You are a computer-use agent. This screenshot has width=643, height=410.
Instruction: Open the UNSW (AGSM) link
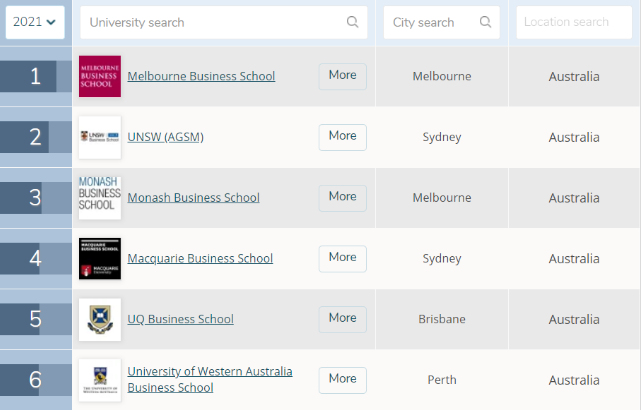tap(165, 137)
